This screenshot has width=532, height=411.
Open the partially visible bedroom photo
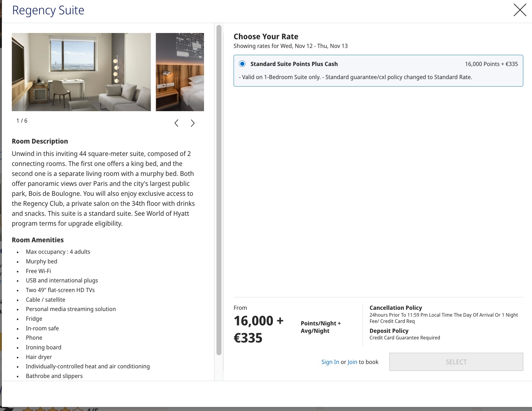pos(180,72)
